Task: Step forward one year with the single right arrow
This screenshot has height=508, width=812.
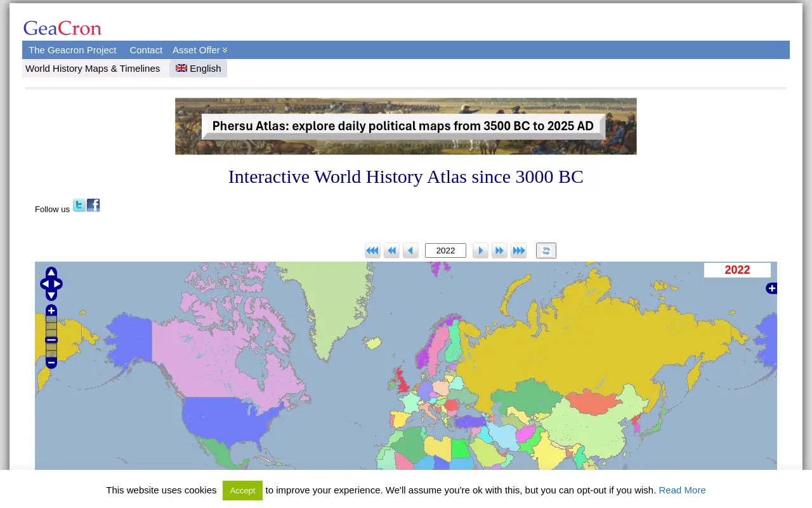Action: click(480, 251)
